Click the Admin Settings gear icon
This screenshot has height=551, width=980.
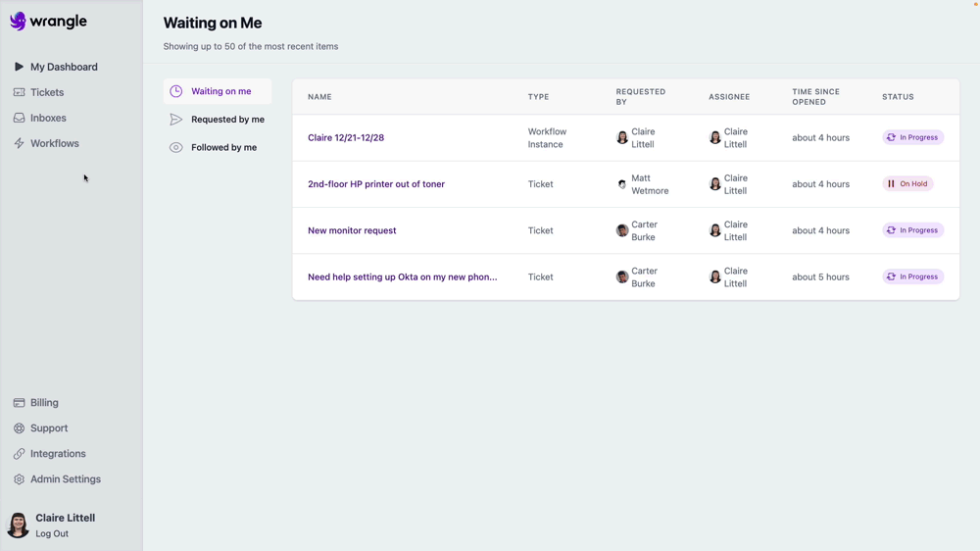click(x=19, y=479)
